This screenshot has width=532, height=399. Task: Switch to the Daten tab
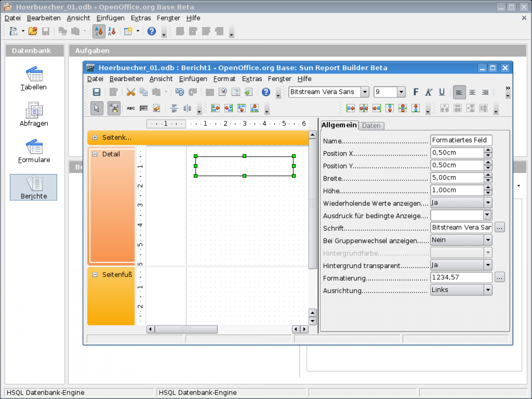[371, 126]
